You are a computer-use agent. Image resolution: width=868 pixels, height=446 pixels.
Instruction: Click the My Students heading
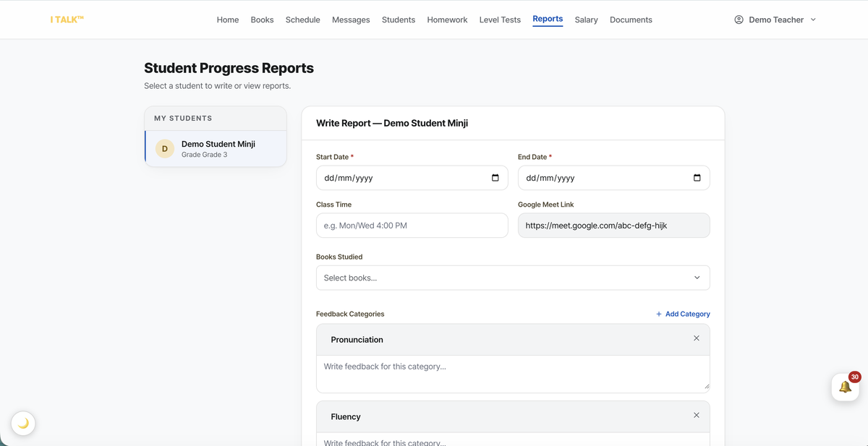(x=183, y=118)
